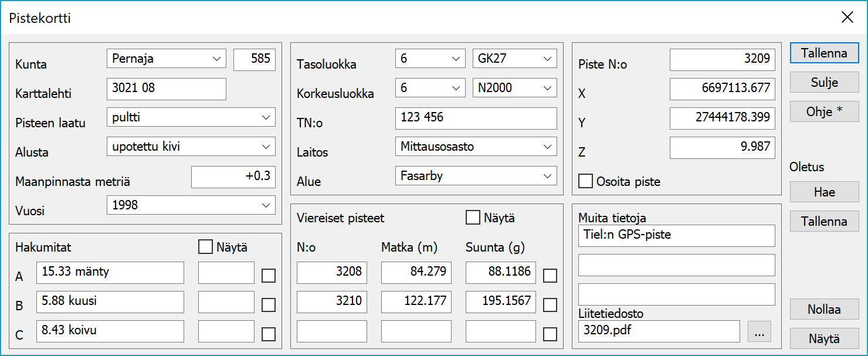This screenshot has height=356, width=868.
Task: Click Hae under Oletus
Action: click(824, 192)
